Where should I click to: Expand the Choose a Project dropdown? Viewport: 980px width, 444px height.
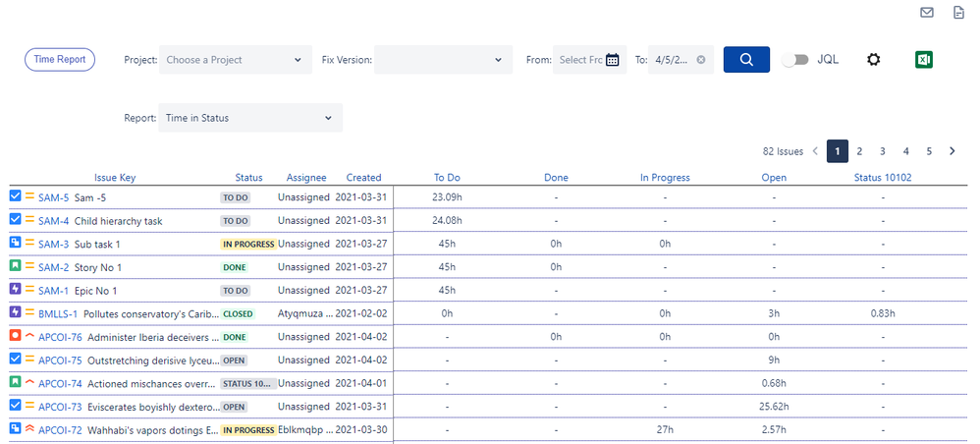click(235, 60)
